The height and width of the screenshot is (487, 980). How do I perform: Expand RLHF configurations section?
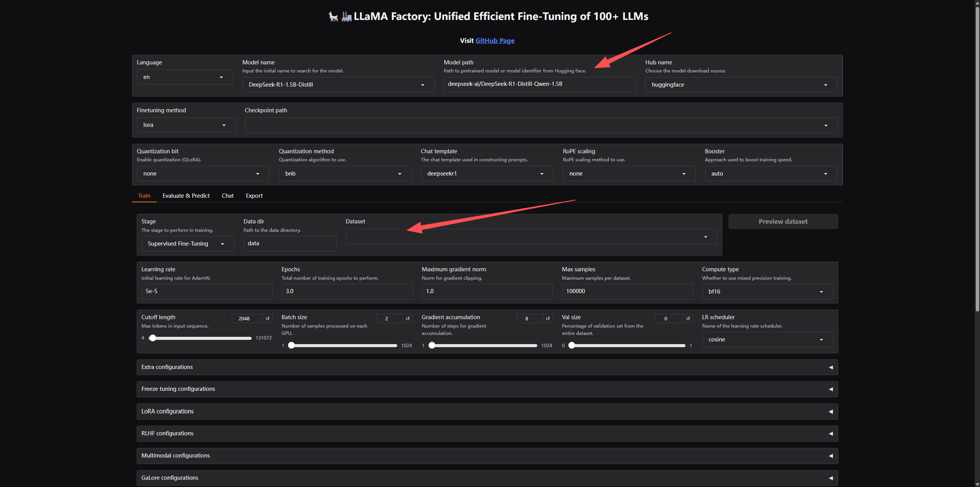(487, 433)
